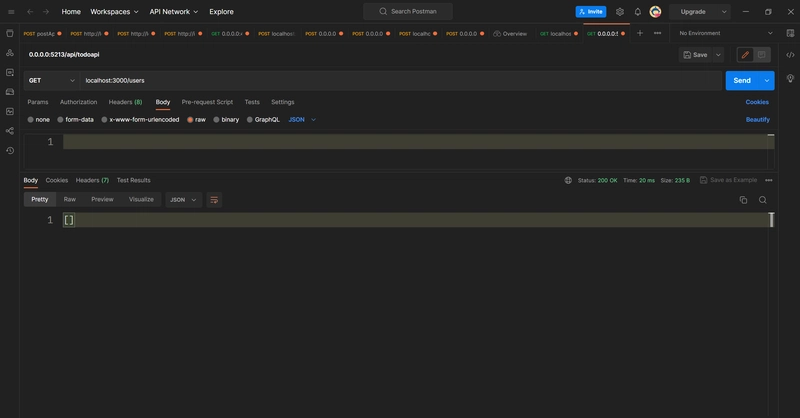
Task: Open the response Headers (7) tab
Action: click(x=92, y=180)
